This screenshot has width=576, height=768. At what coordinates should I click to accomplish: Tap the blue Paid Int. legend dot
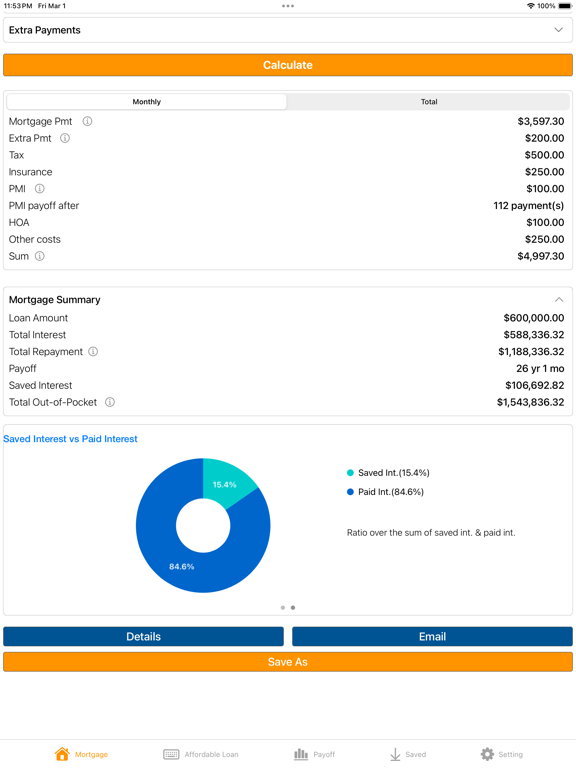350,492
